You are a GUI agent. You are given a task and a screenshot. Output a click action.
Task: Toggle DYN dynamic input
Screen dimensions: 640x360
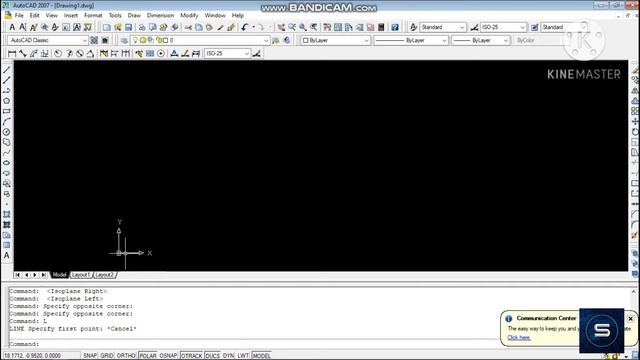(229, 356)
